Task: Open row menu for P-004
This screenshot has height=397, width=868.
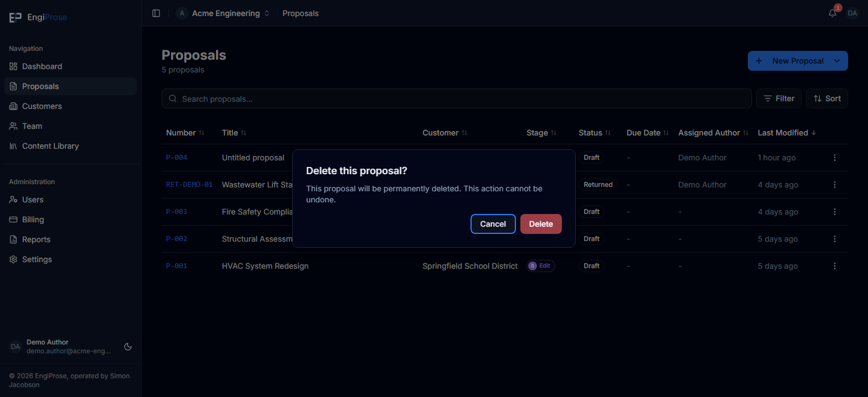Action: (835, 158)
